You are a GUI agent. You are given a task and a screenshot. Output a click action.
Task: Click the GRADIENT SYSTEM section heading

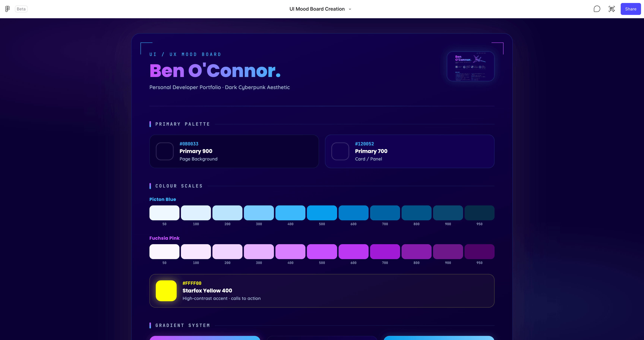[182, 325]
